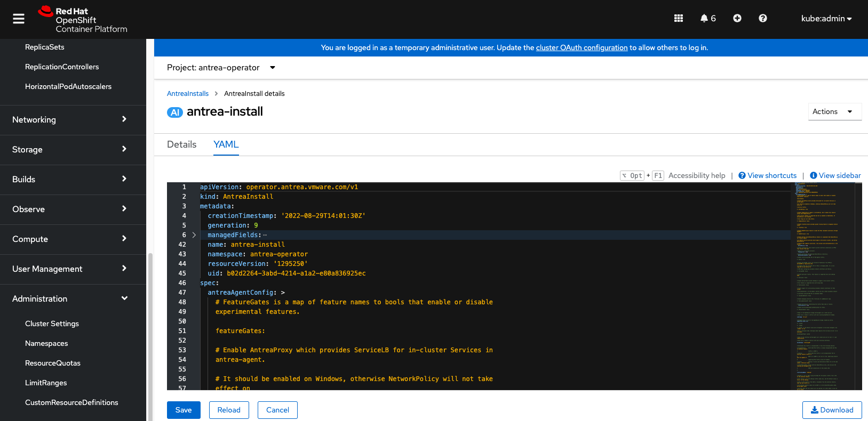
Task: Click the Save button
Action: click(184, 410)
